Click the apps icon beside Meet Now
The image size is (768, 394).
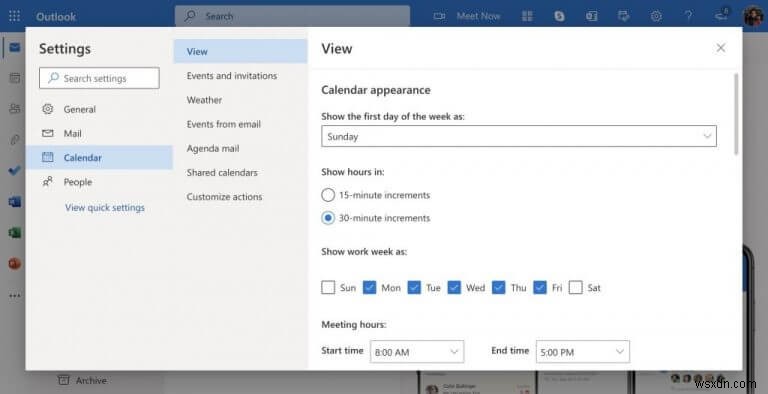(528, 16)
